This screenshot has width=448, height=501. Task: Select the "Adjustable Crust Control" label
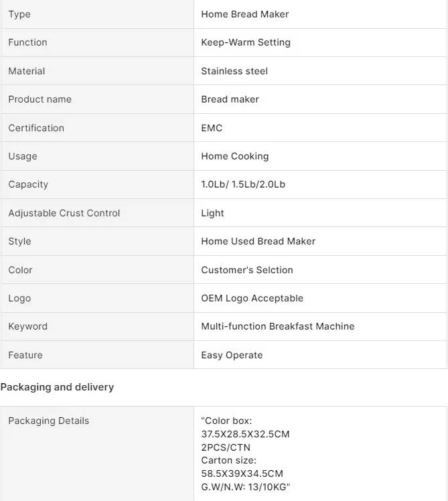[x=64, y=213]
